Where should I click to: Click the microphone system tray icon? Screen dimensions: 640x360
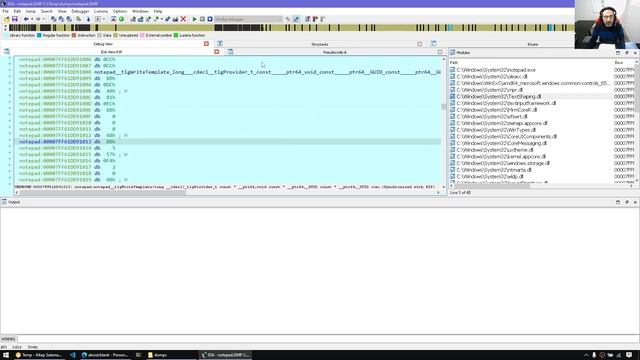(x=594, y=355)
